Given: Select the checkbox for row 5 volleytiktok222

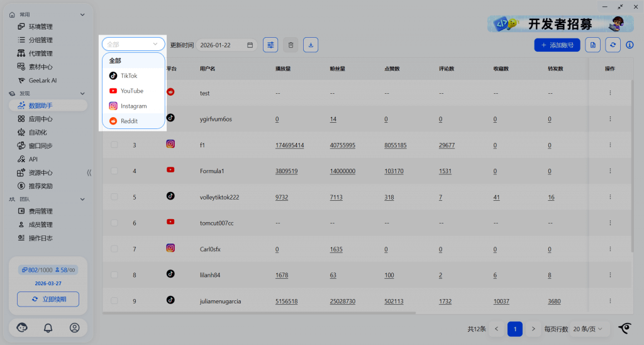Looking at the screenshot, I should (x=114, y=196).
